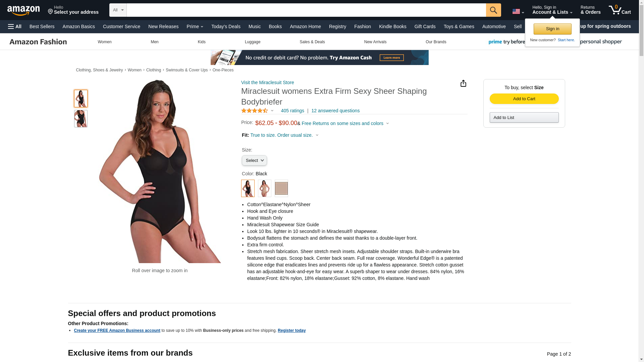Select the Black color swatch
This screenshot has width=644, height=362.
point(248,188)
